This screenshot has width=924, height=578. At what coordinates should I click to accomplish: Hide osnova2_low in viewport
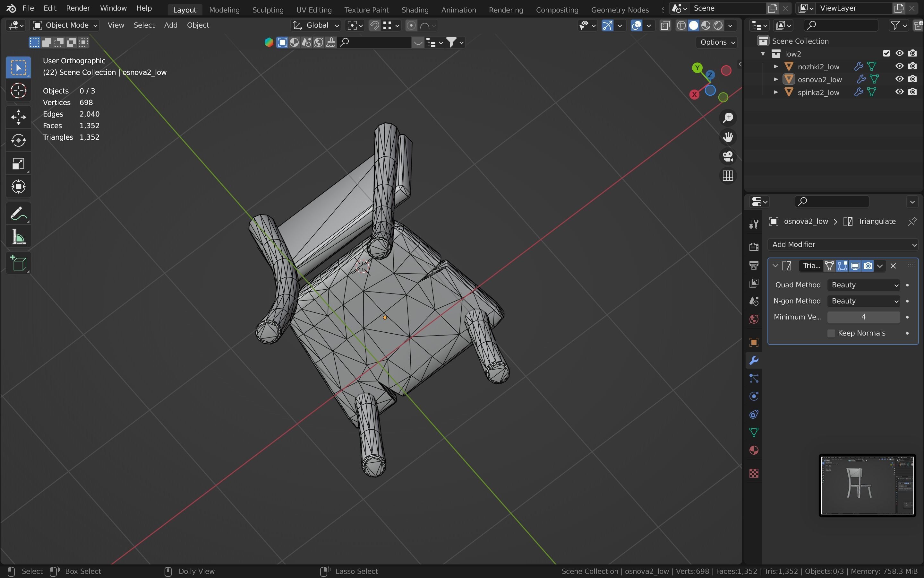[x=900, y=79]
